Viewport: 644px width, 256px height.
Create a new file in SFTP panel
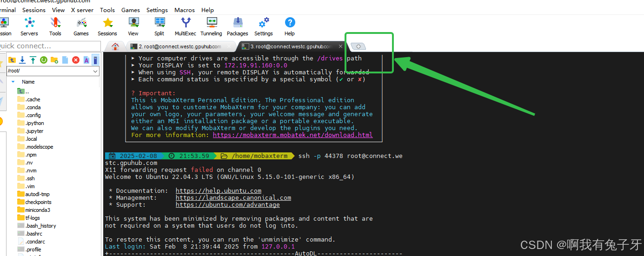click(65, 60)
